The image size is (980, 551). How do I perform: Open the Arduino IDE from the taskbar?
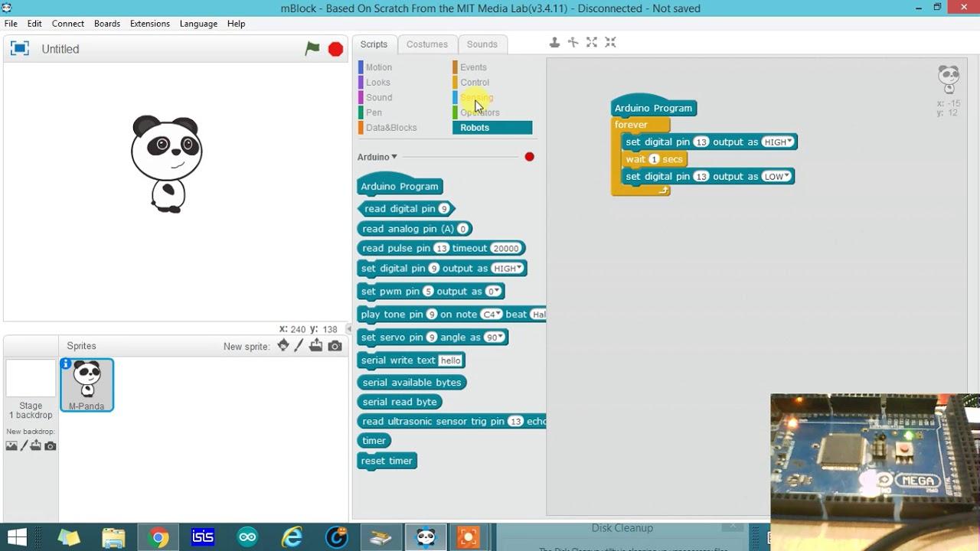coord(247,537)
